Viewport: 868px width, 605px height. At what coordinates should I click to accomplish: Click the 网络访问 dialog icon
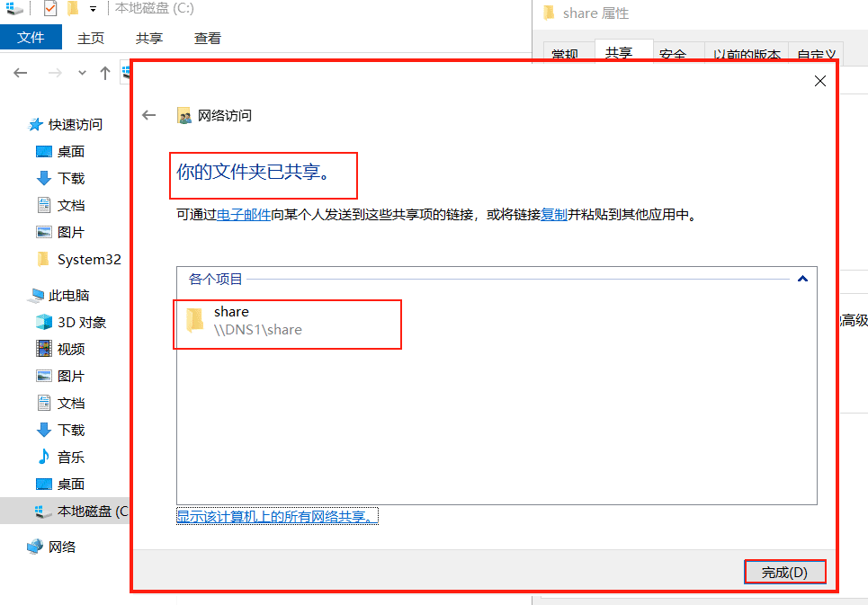click(183, 116)
